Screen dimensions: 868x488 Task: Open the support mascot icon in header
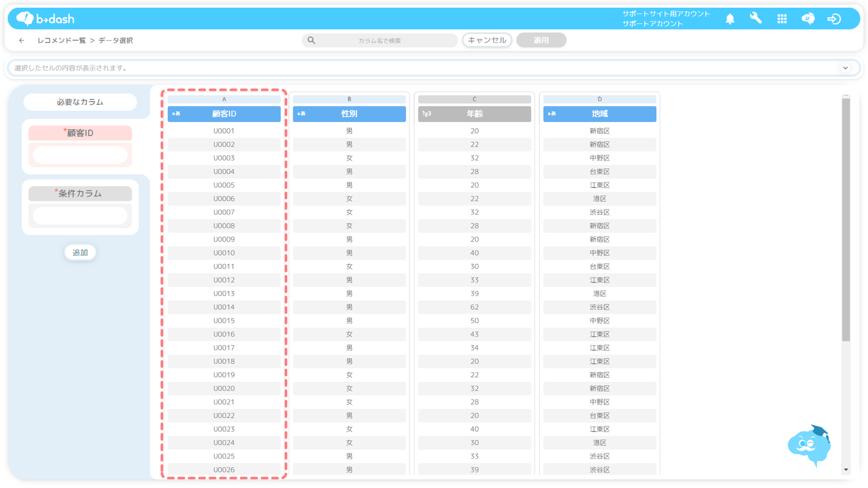coord(808,19)
